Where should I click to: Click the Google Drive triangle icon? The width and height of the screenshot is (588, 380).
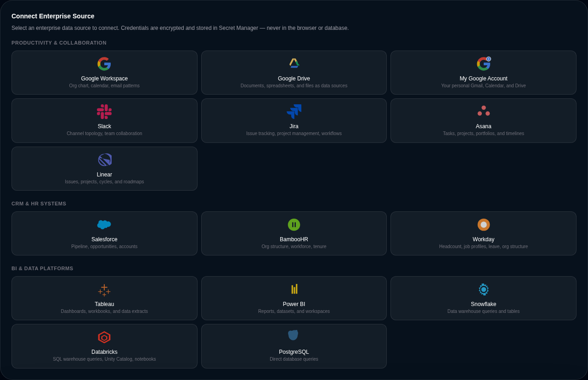point(294,63)
